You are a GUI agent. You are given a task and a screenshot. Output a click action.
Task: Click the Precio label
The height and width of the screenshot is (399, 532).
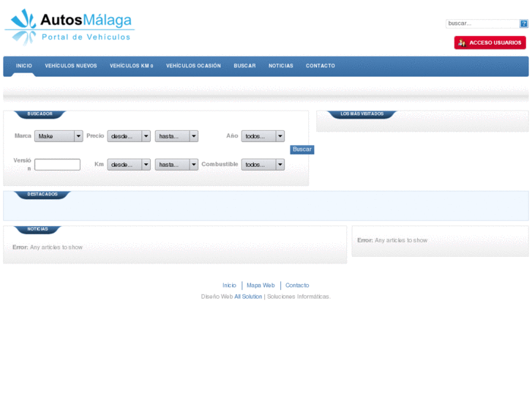pos(95,136)
